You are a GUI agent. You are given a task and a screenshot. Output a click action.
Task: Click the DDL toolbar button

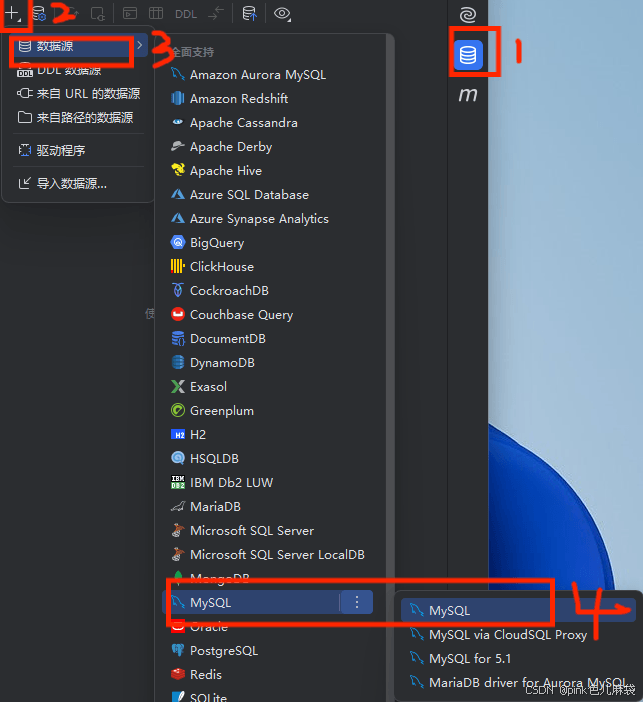[186, 14]
